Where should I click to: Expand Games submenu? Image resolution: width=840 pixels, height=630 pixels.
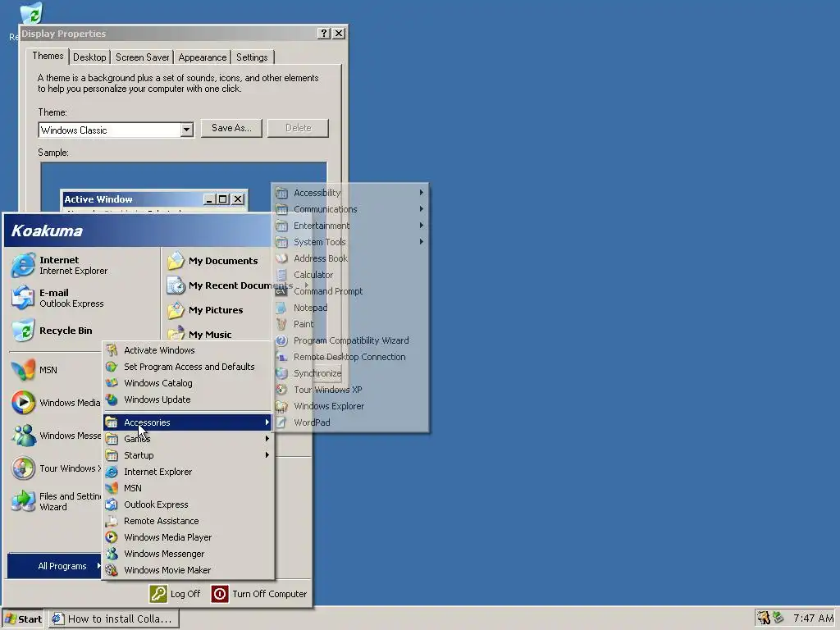click(x=188, y=439)
